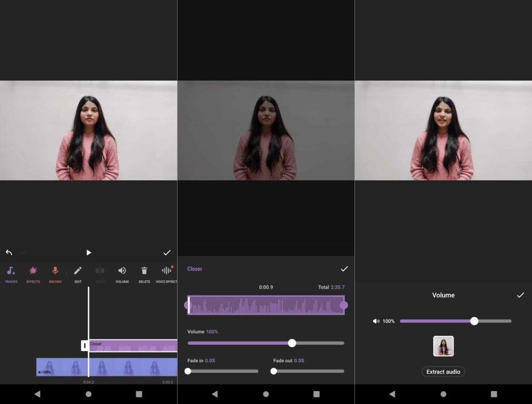Tap the video preview in left screen
Screen dimensions: 532x404
point(88,131)
